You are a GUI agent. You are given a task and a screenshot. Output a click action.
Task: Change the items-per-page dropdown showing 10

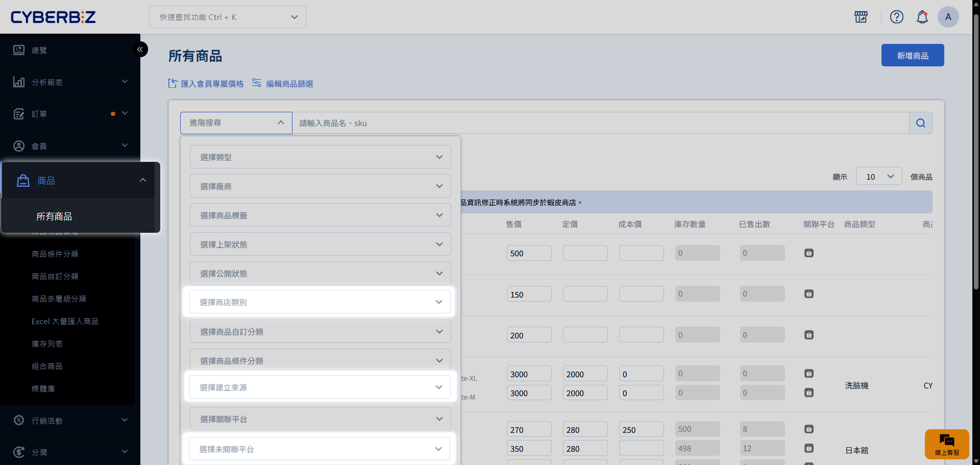pos(878,177)
